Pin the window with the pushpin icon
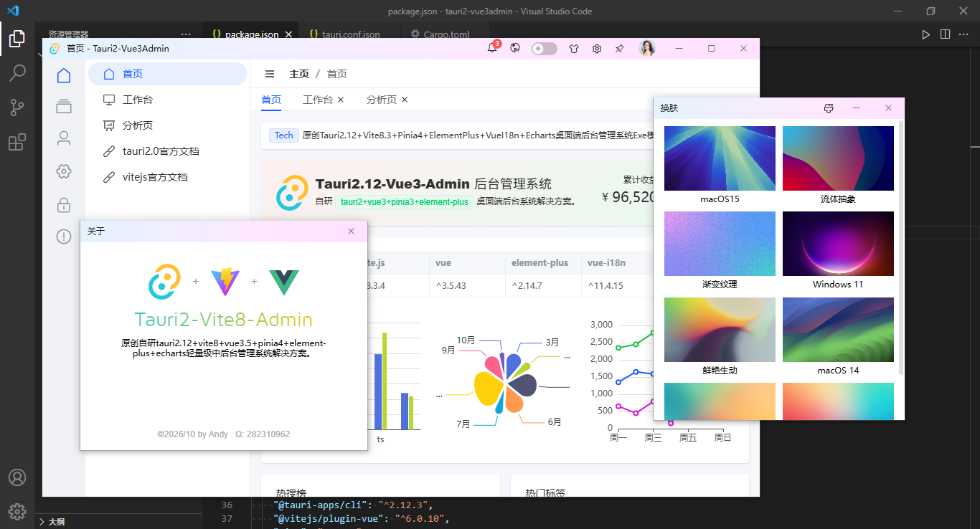The width and height of the screenshot is (980, 529). point(620,49)
